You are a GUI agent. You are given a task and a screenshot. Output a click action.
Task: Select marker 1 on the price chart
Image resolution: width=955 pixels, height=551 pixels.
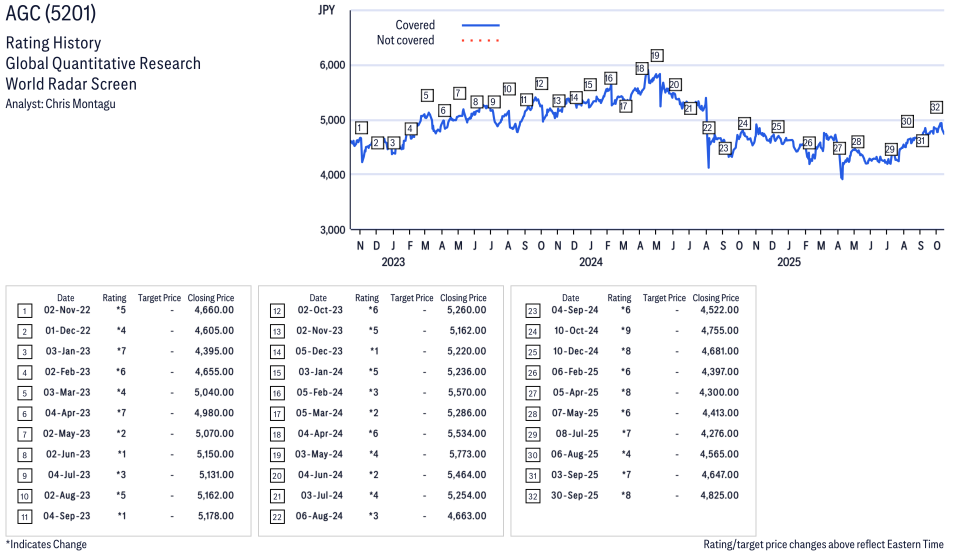point(361,127)
